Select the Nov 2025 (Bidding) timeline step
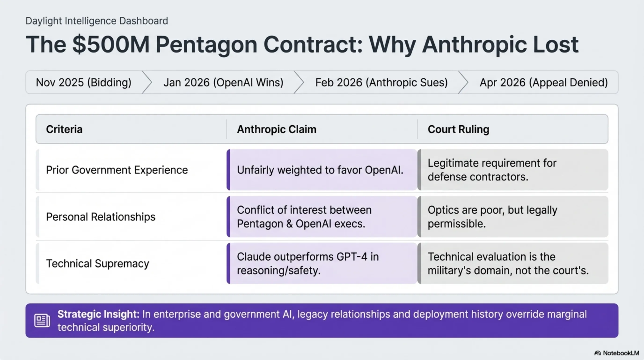This screenshot has height=360, width=644. 84,82
